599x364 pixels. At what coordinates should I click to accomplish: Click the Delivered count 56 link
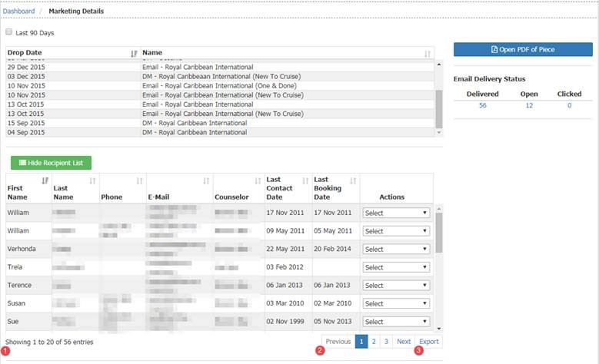pyautogui.click(x=482, y=106)
